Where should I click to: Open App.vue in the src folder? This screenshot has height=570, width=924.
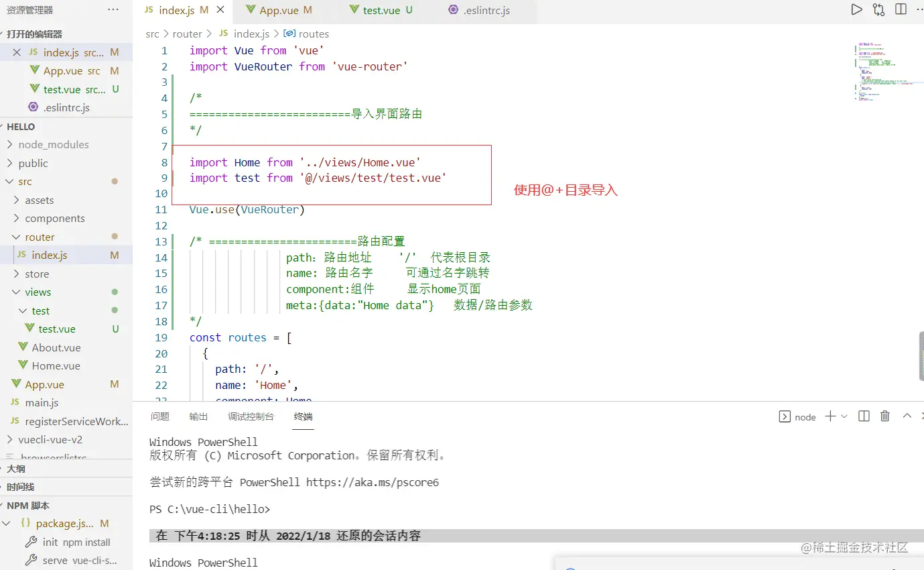[66, 384]
